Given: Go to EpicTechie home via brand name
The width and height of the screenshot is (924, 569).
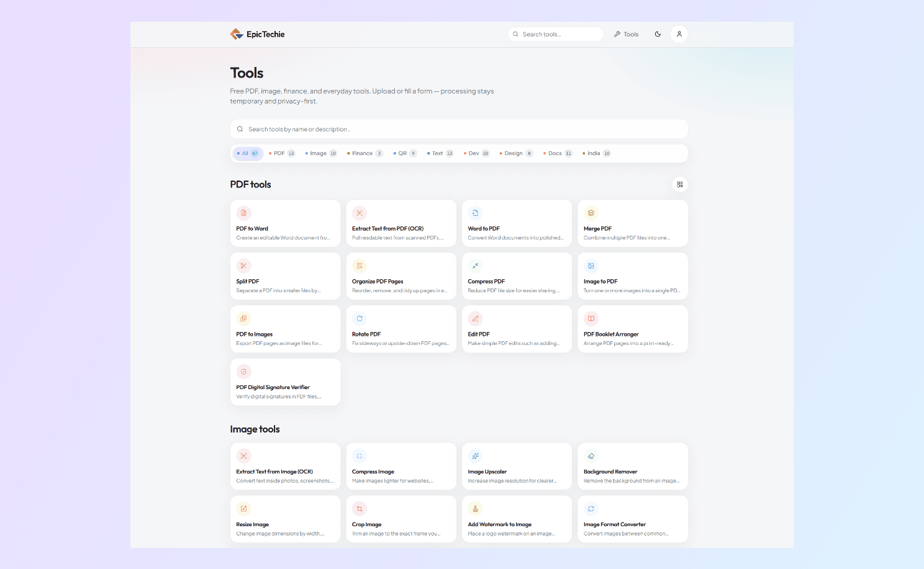Looking at the screenshot, I should 266,34.
